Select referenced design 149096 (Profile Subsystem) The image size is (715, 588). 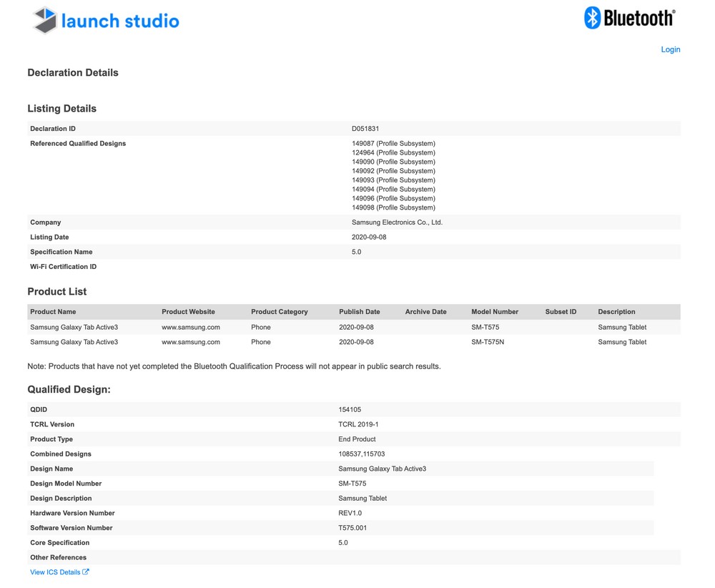(x=393, y=198)
